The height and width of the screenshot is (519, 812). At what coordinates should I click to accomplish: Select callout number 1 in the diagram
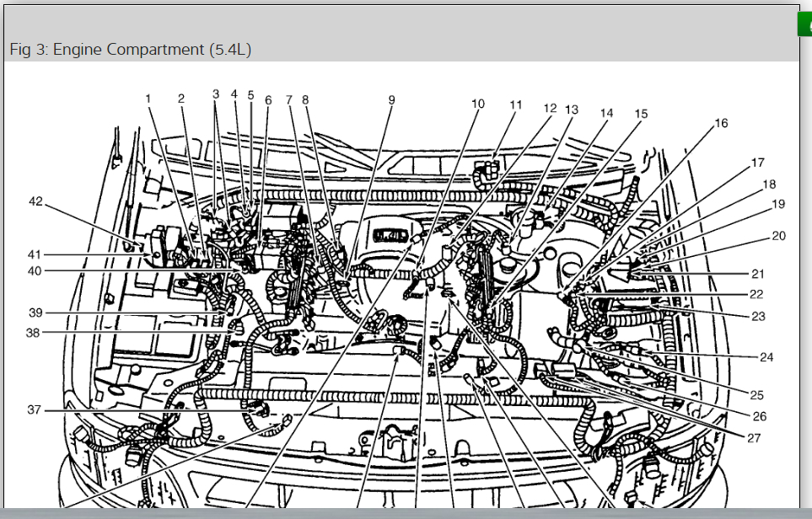pos(148,99)
